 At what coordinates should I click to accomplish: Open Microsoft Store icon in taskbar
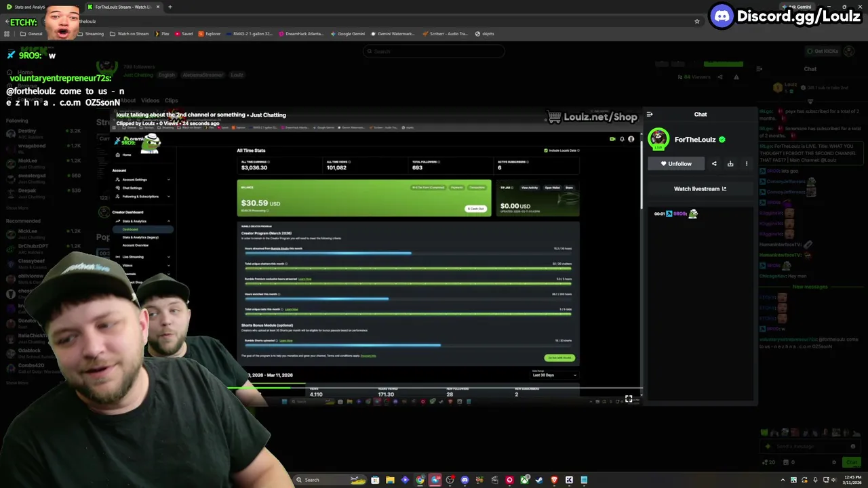375,480
